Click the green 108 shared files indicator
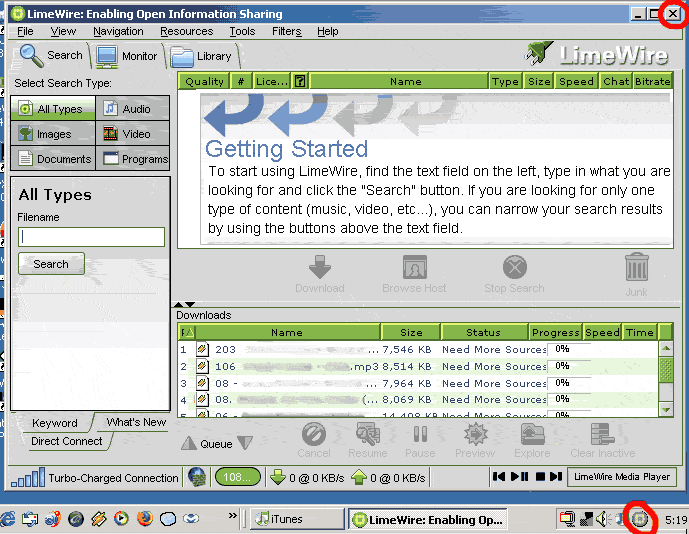Image resolution: width=689 pixels, height=534 pixels. (237, 477)
